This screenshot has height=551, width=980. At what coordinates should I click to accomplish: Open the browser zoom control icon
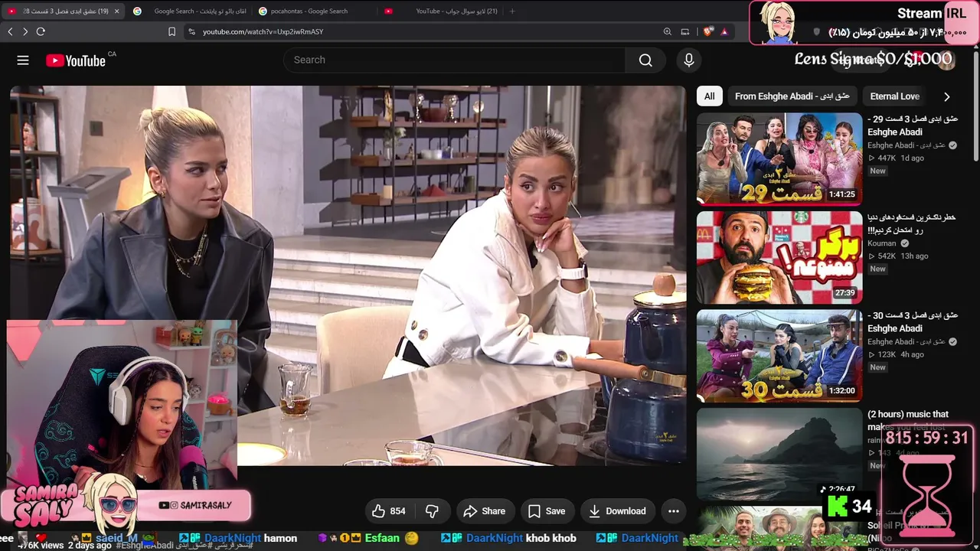[x=668, y=31]
